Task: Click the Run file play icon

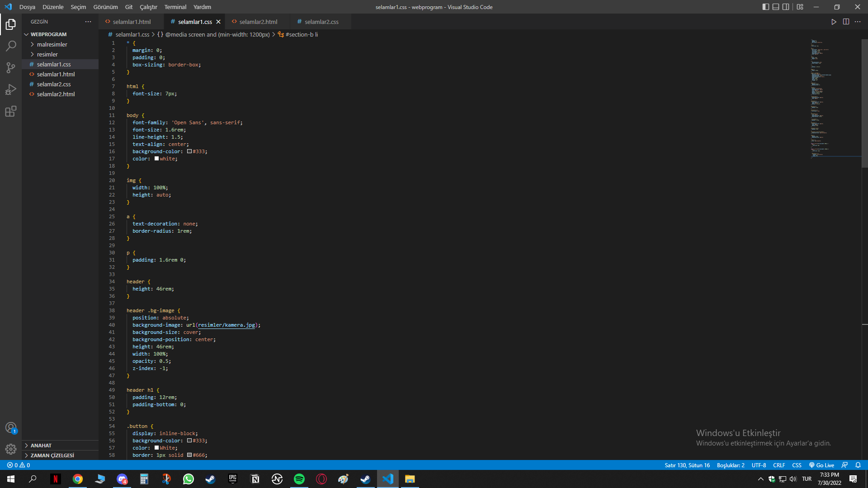Action: pos(834,22)
